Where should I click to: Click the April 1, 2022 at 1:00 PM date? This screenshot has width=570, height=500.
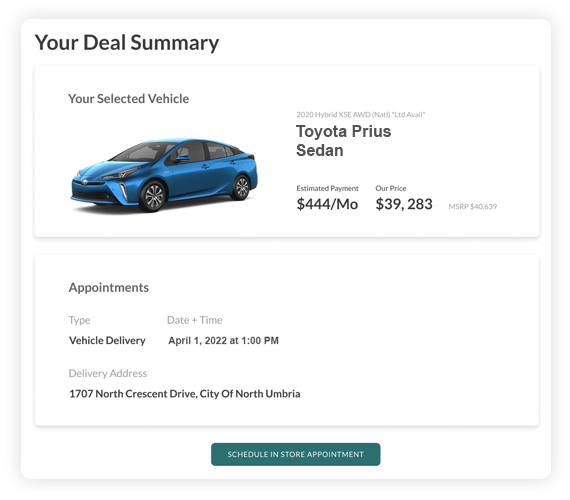(x=223, y=341)
